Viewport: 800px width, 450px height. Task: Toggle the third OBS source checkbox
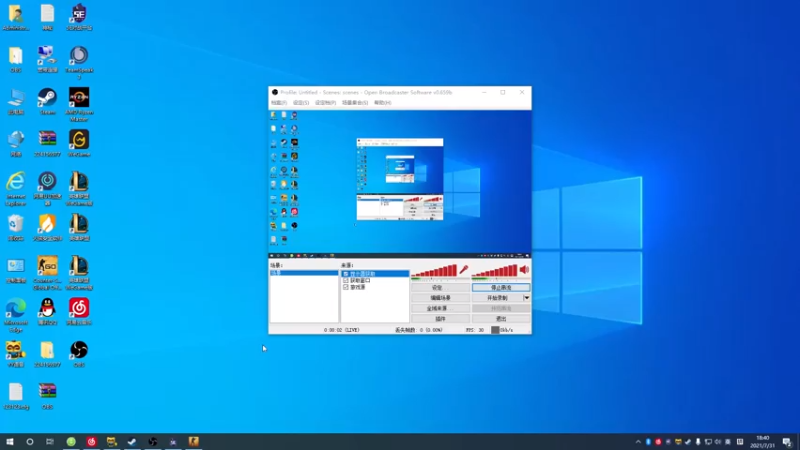[346, 287]
